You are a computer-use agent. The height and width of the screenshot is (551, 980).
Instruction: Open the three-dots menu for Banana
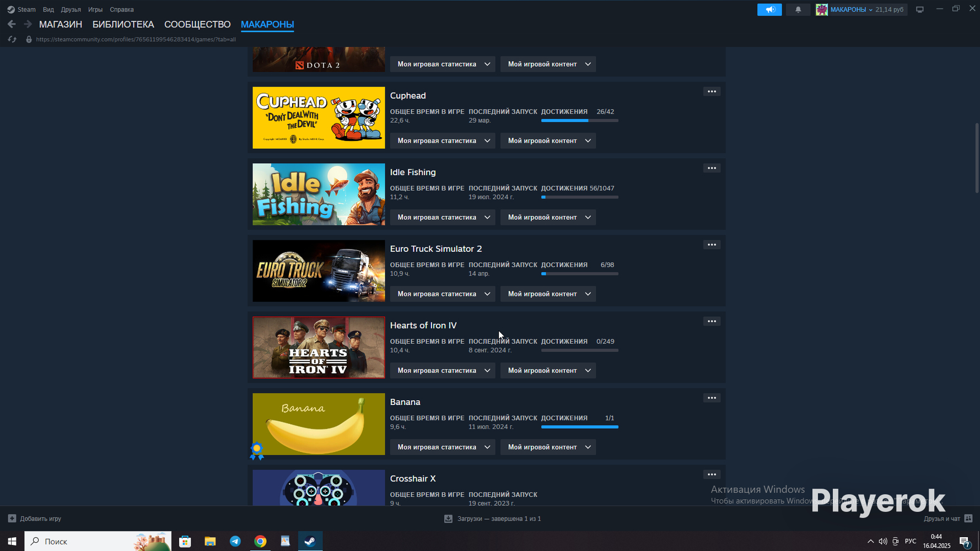(x=712, y=398)
